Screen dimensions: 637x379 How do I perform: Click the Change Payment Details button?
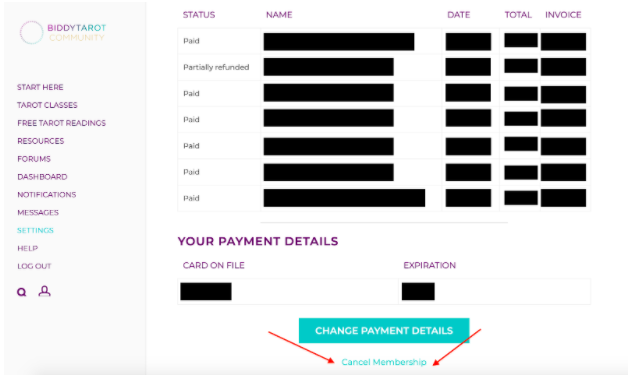tap(384, 330)
